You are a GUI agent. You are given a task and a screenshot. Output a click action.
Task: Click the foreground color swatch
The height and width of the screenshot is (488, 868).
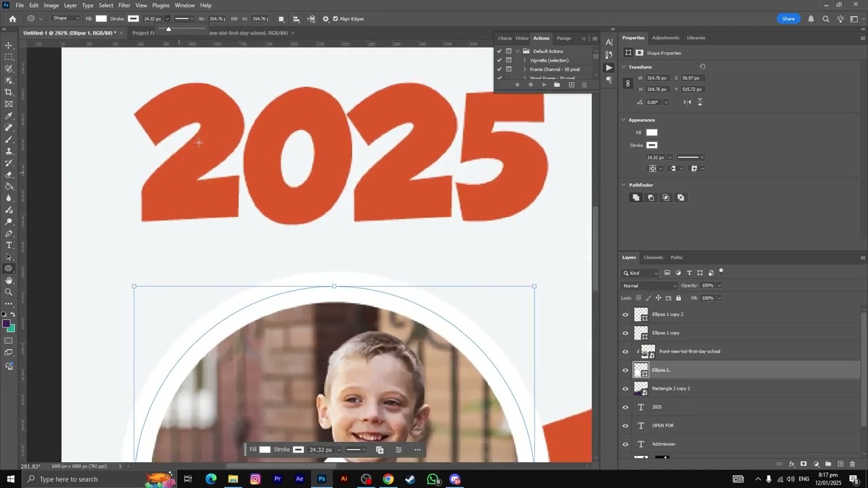[6, 324]
